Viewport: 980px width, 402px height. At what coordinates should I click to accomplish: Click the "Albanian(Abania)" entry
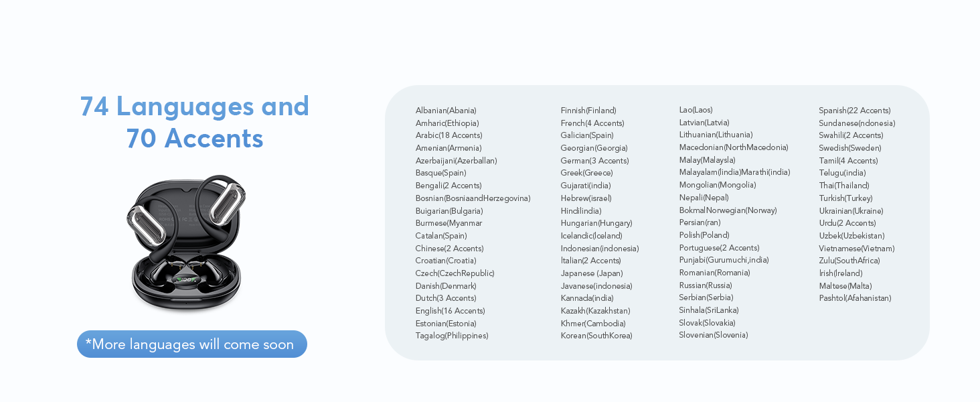click(x=446, y=111)
